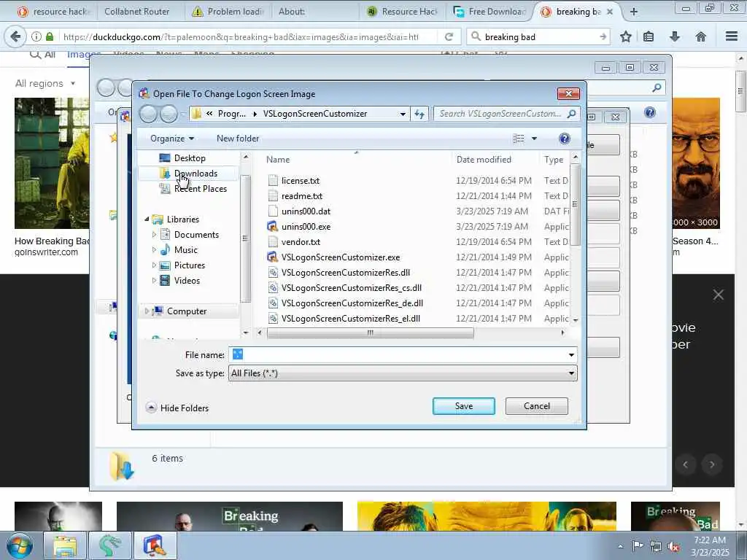
Task: Switch to Collabnet Router tab
Action: click(136, 12)
